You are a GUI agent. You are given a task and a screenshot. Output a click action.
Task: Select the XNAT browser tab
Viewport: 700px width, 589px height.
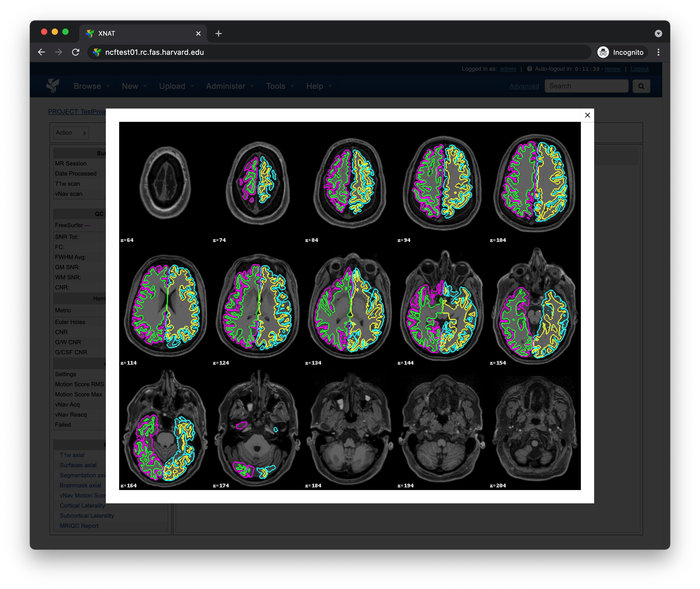(x=143, y=34)
